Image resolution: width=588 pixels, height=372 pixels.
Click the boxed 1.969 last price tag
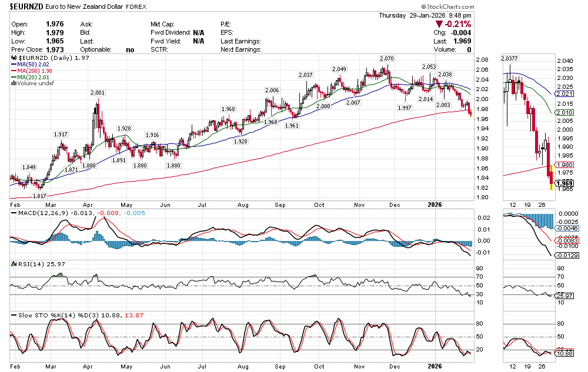(564, 183)
